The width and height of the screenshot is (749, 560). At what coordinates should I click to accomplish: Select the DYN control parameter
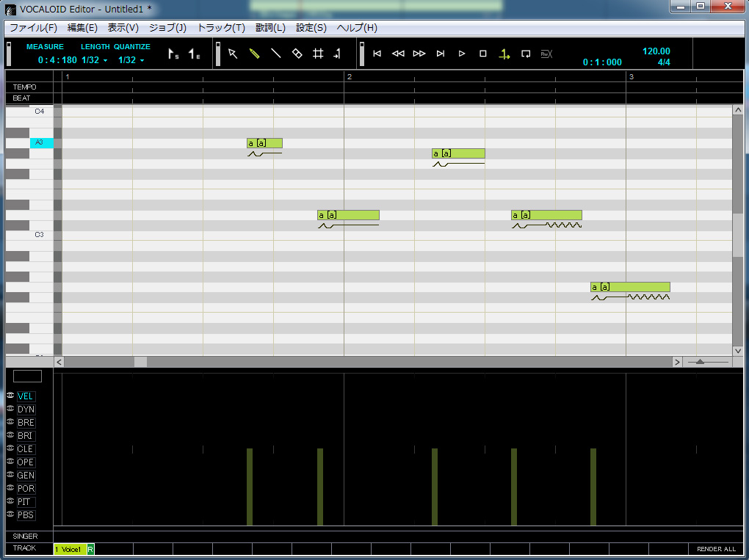(26, 410)
